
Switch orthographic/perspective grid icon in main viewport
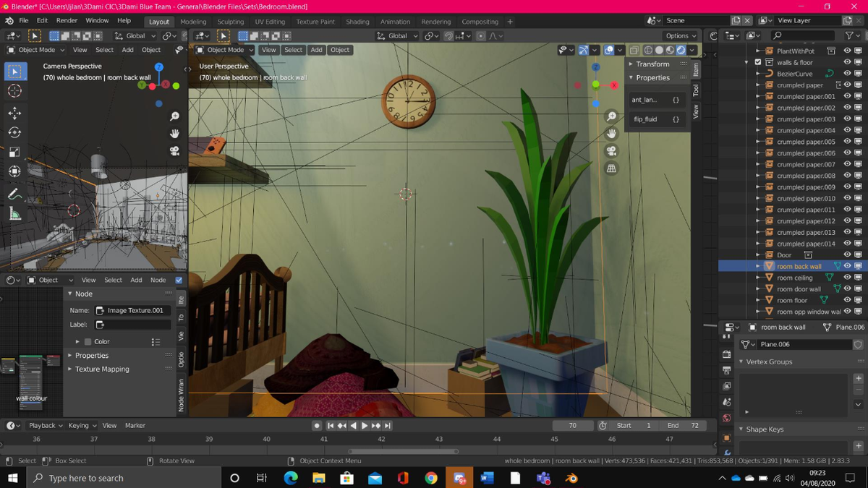(611, 168)
